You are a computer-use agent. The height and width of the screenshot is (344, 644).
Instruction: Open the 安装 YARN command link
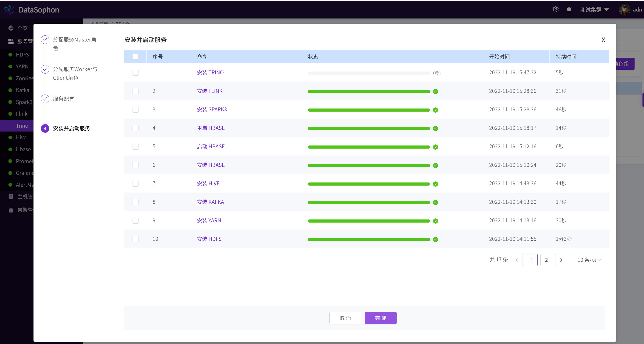point(209,220)
